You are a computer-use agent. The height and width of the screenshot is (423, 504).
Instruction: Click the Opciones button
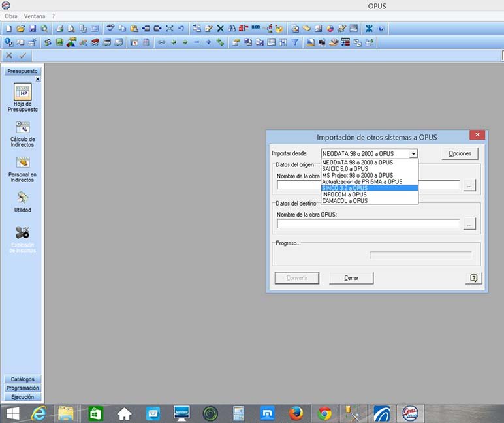point(460,154)
